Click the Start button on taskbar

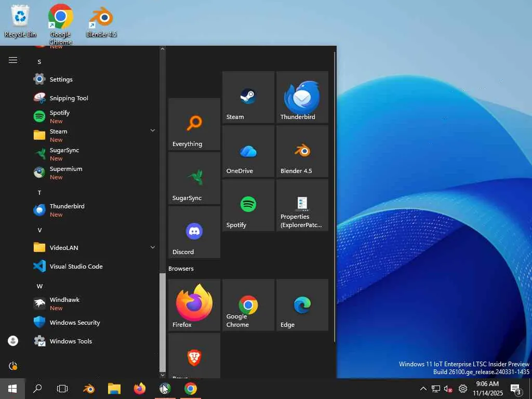[x=12, y=389]
